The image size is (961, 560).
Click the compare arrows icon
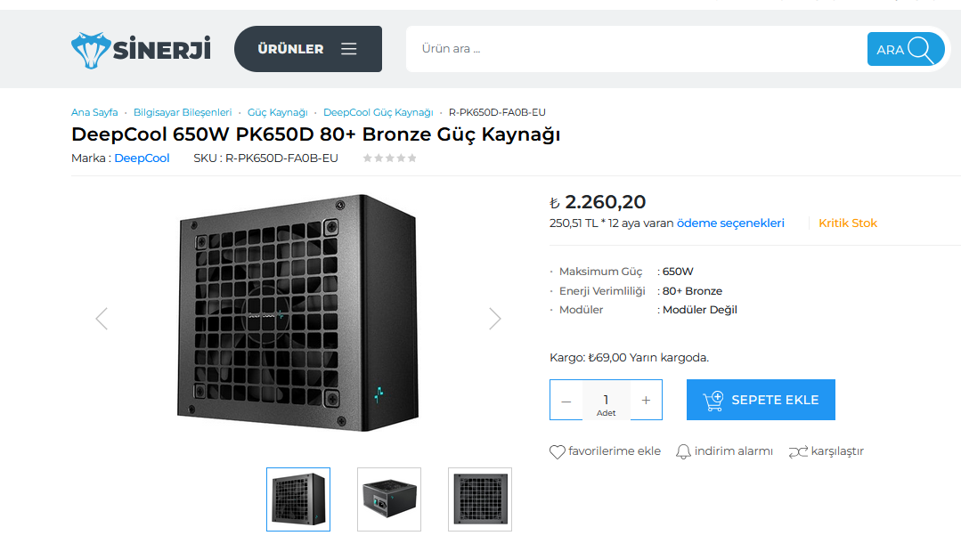(x=798, y=451)
